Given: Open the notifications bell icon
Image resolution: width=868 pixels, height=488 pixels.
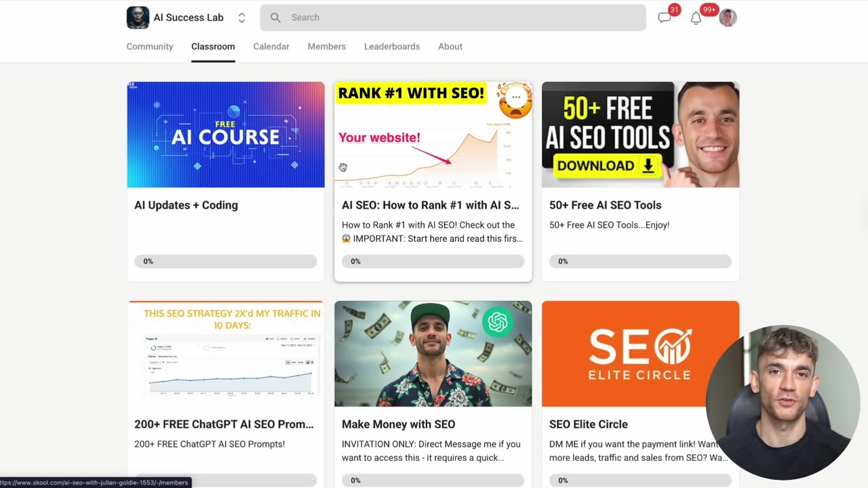Looking at the screenshot, I should [x=696, y=18].
